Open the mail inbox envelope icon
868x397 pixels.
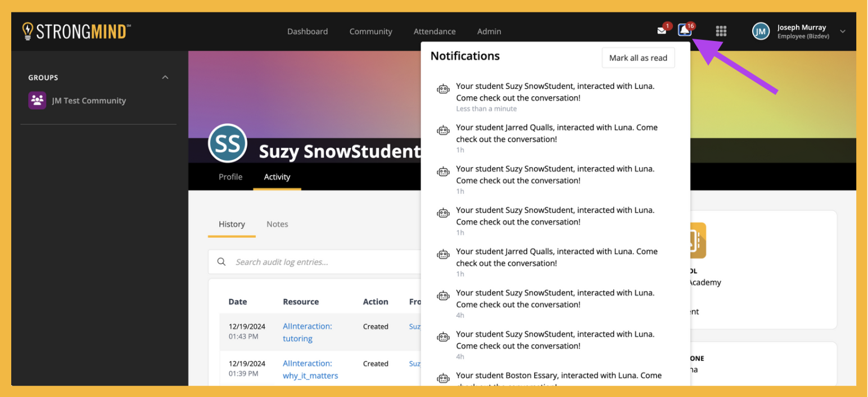pyautogui.click(x=662, y=31)
